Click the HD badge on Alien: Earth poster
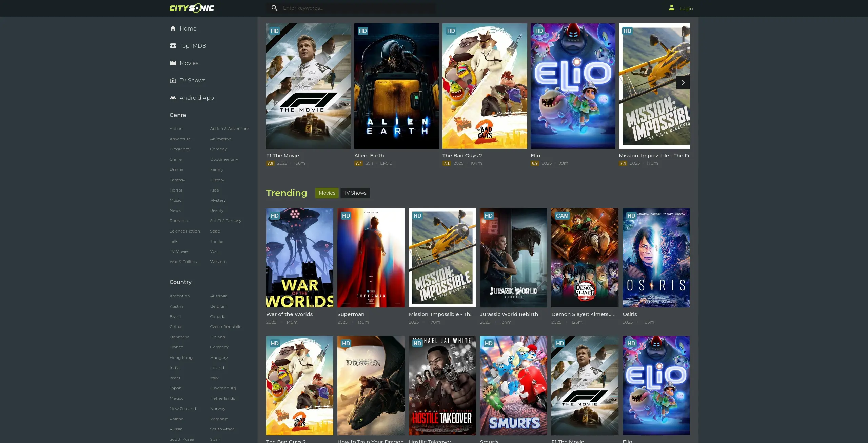The width and height of the screenshot is (868, 443). (x=363, y=31)
